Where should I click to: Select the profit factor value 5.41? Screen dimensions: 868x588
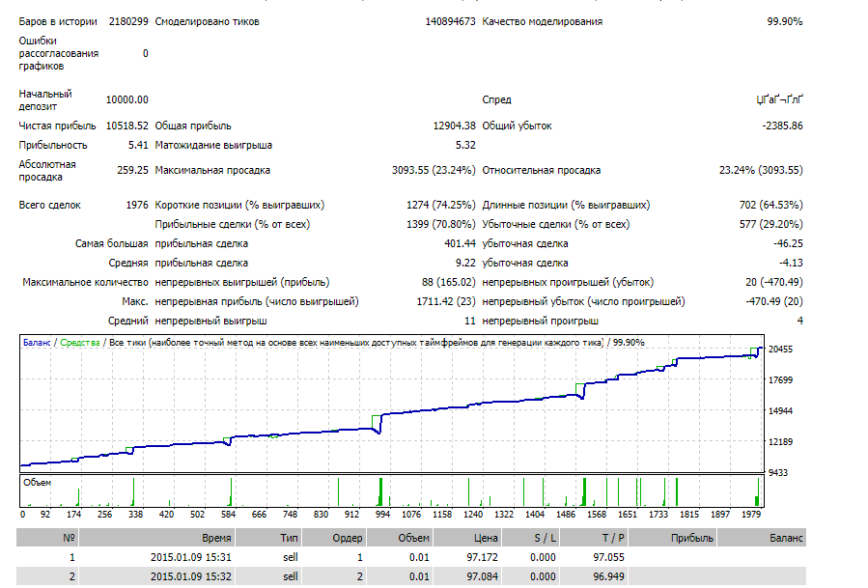click(138, 145)
